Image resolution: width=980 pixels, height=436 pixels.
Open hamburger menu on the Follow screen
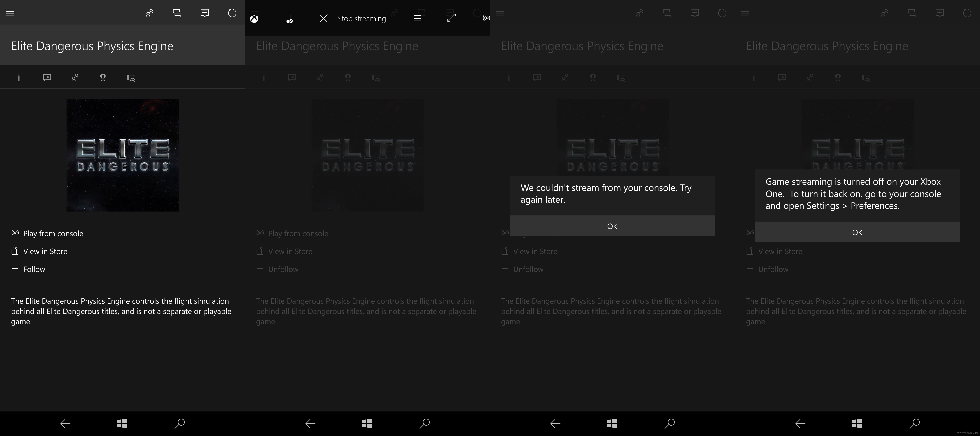(10, 13)
